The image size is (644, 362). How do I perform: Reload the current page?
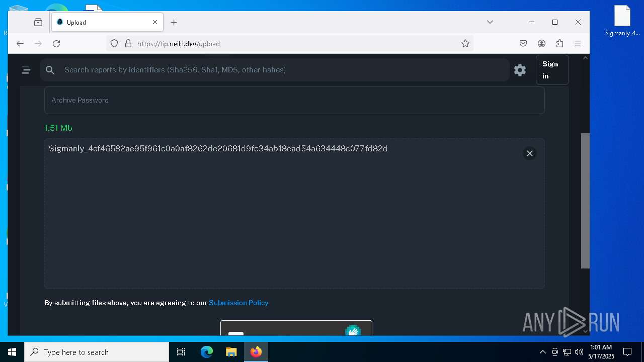[x=56, y=44]
